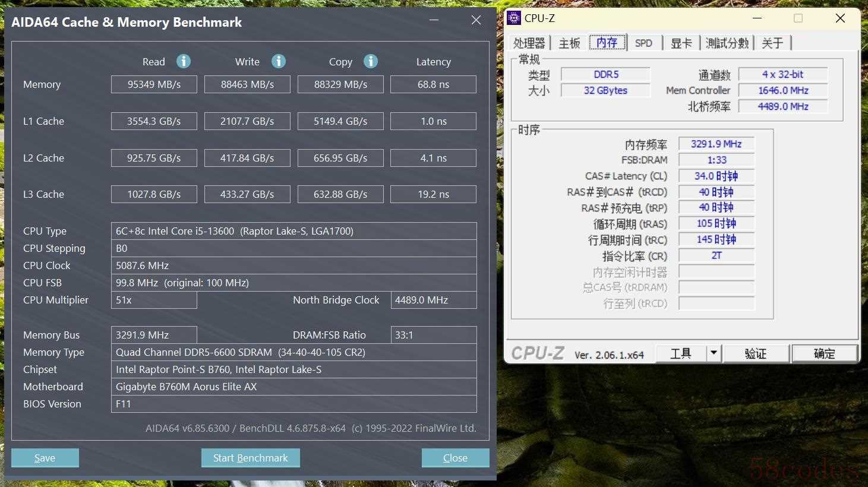Click the 32 GBytes 大小 value in CPU-Z
The height and width of the screenshot is (487, 868).
pyautogui.click(x=605, y=90)
